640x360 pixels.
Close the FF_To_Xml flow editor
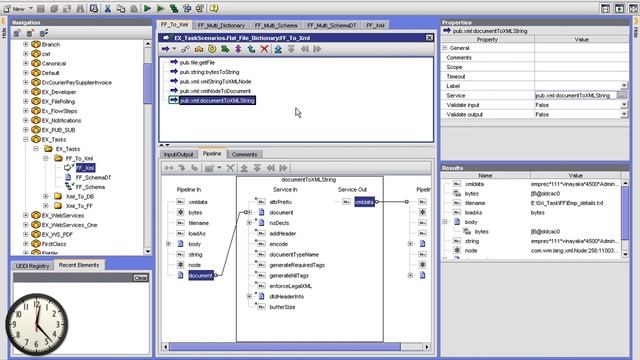(x=429, y=38)
